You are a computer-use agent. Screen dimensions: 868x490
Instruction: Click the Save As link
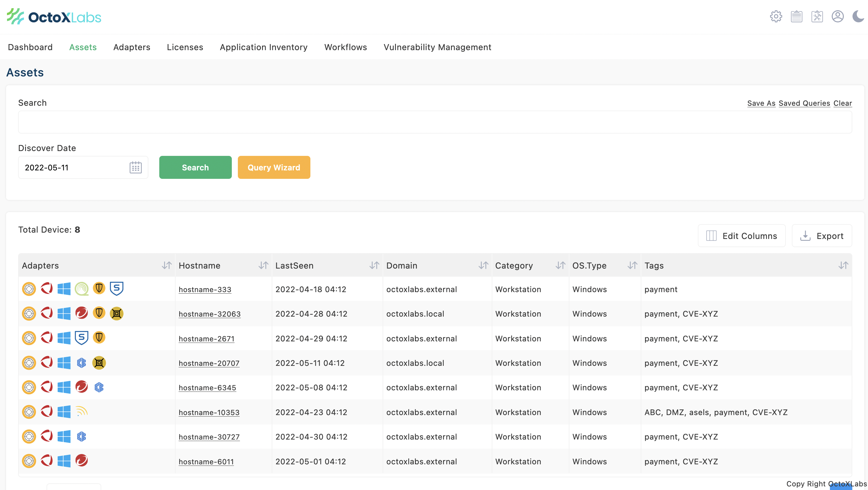(761, 103)
